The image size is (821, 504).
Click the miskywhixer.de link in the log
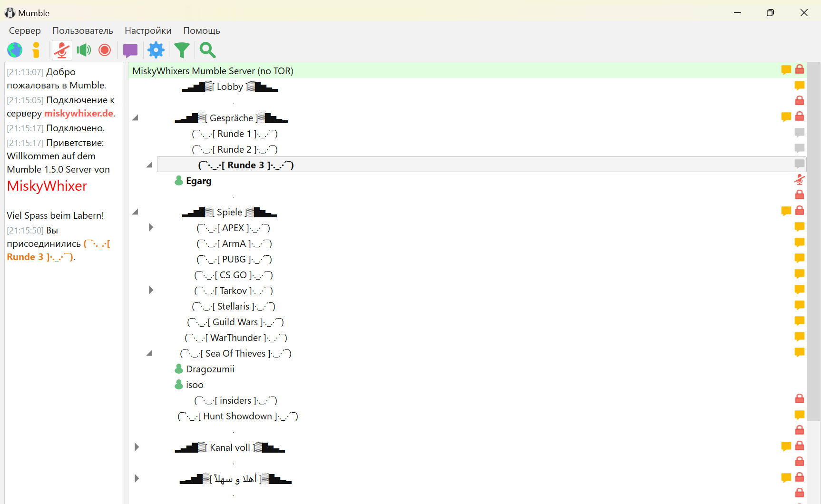click(x=78, y=114)
